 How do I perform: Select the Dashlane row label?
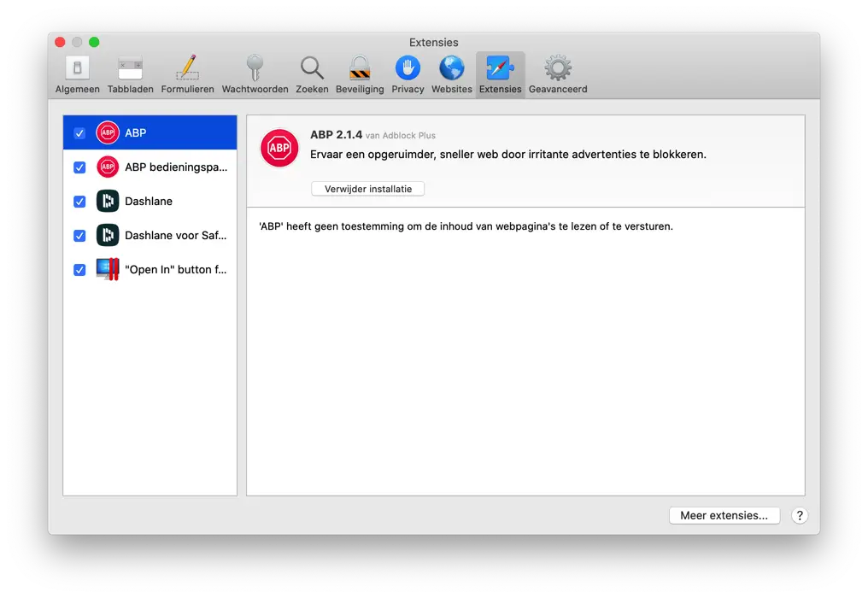tap(149, 202)
